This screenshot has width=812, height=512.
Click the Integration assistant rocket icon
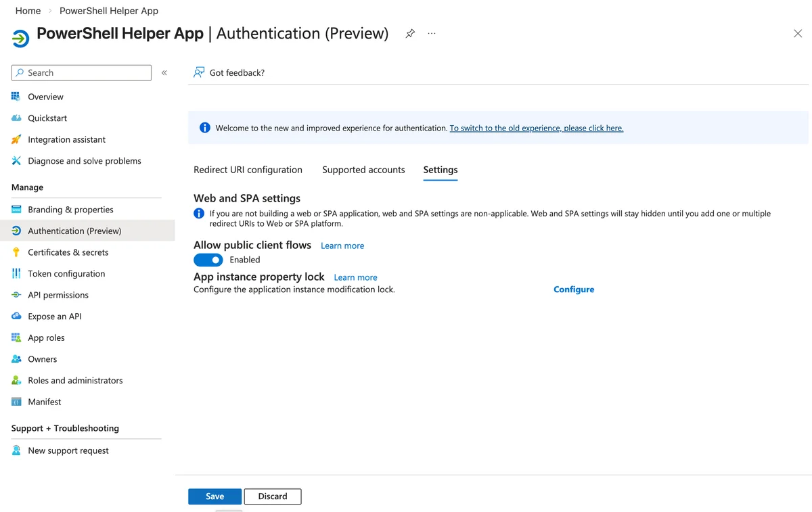16,139
